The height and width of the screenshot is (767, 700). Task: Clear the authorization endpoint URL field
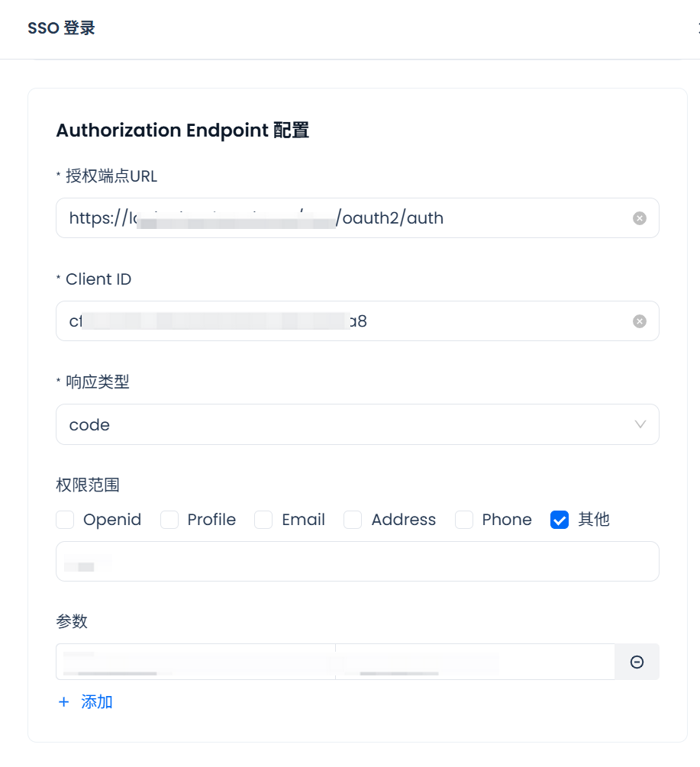tap(640, 218)
